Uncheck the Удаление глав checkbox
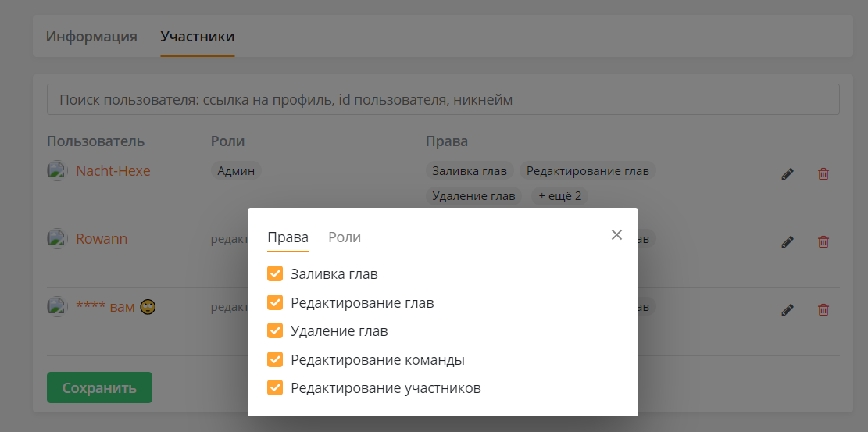Viewport: 868px width, 432px height. pyautogui.click(x=275, y=330)
